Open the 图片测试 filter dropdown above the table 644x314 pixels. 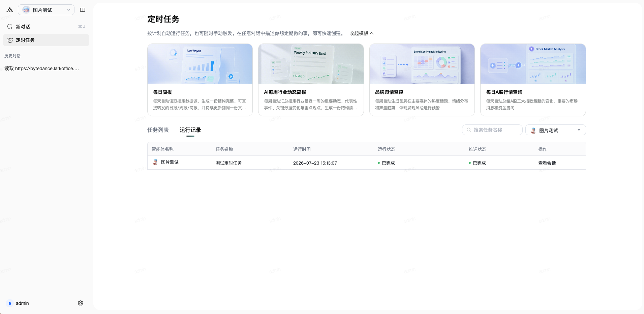[555, 130]
